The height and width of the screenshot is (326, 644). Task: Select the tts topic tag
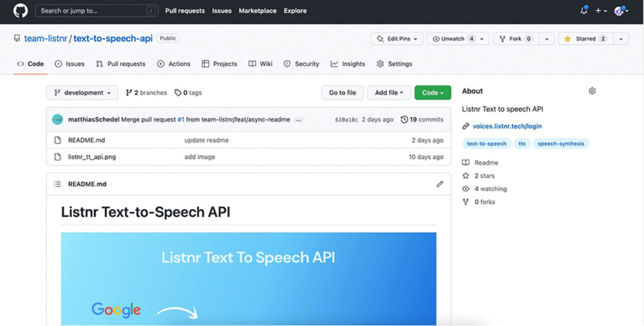(522, 144)
